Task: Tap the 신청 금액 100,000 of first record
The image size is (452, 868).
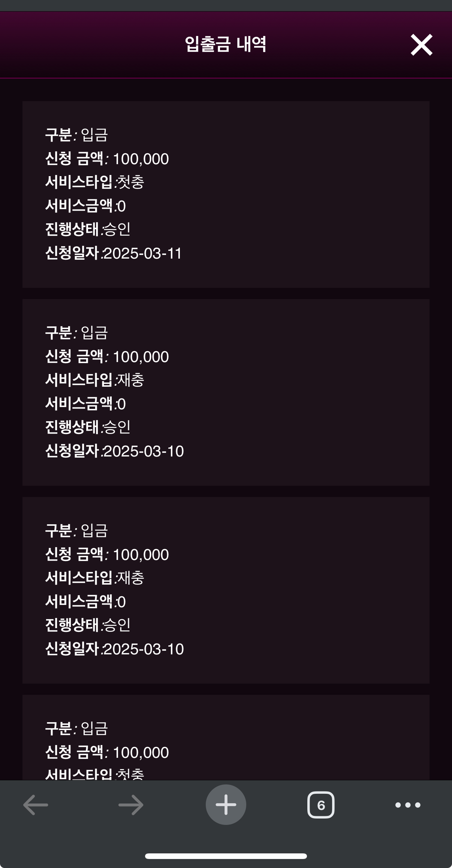Action: [x=107, y=159]
